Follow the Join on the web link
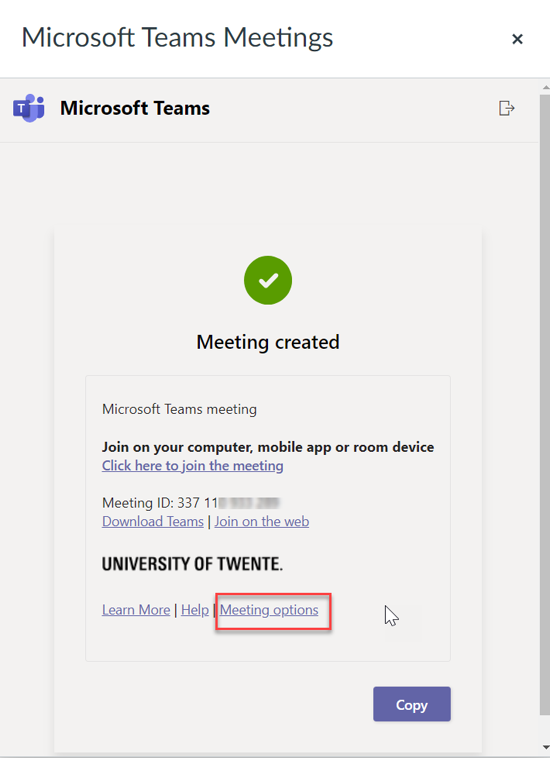The width and height of the screenshot is (550, 758). coord(262,522)
